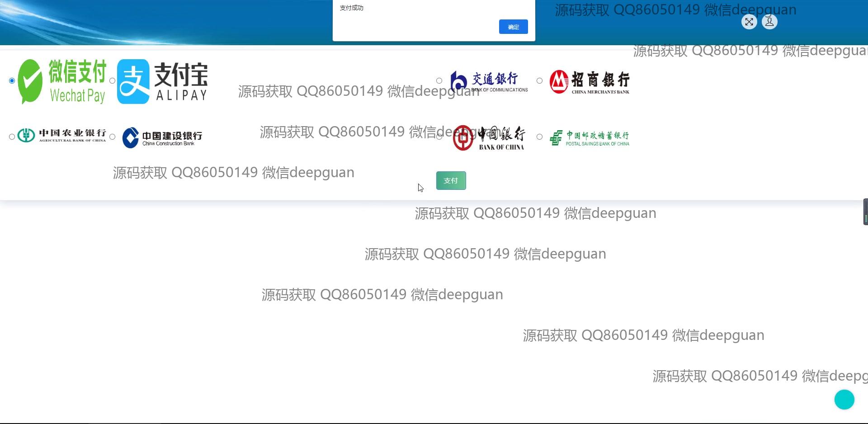The image size is (868, 424).
Task: Click the China Construction Bank logo
Action: tap(162, 137)
